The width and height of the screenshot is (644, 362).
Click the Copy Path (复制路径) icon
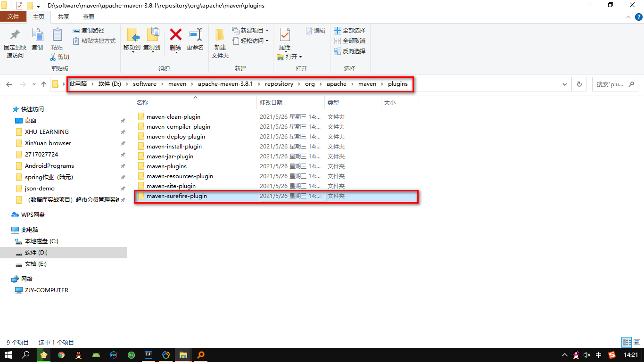89,30
